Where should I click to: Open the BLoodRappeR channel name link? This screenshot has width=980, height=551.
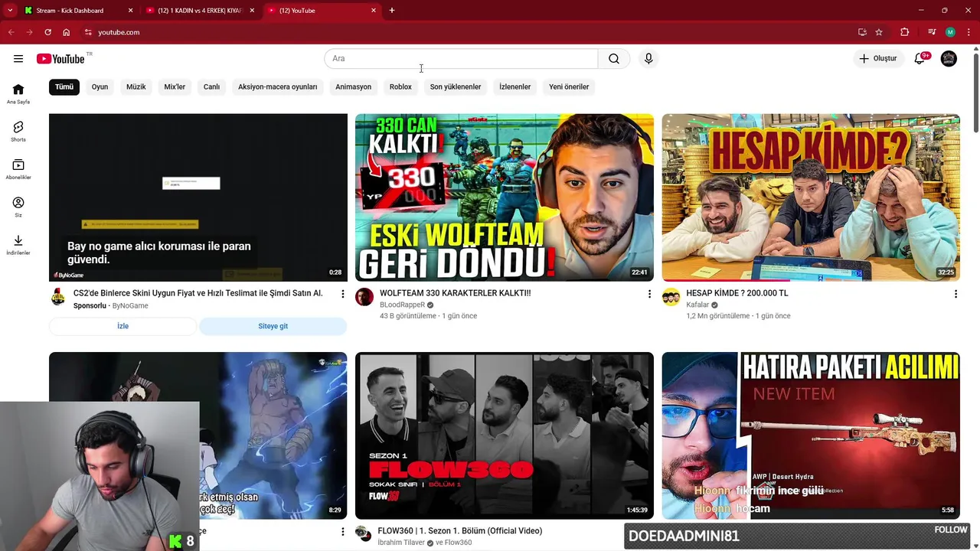(402, 305)
